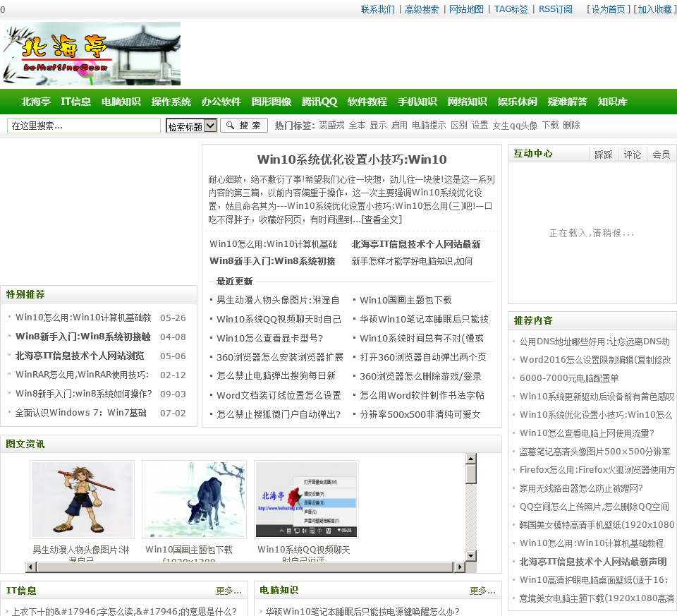This screenshot has height=616, width=677.
Task: Select the 疑难解答 navigation menu item
Action: click(568, 102)
